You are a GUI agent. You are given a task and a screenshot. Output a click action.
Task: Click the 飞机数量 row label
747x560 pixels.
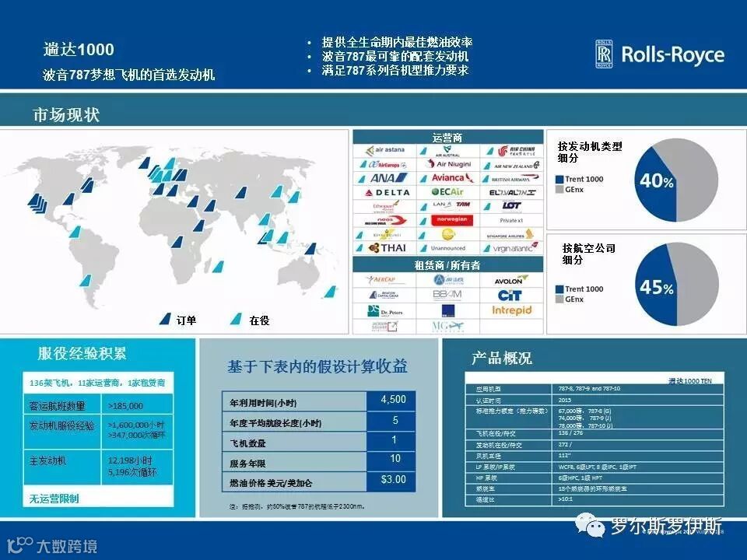point(247,443)
